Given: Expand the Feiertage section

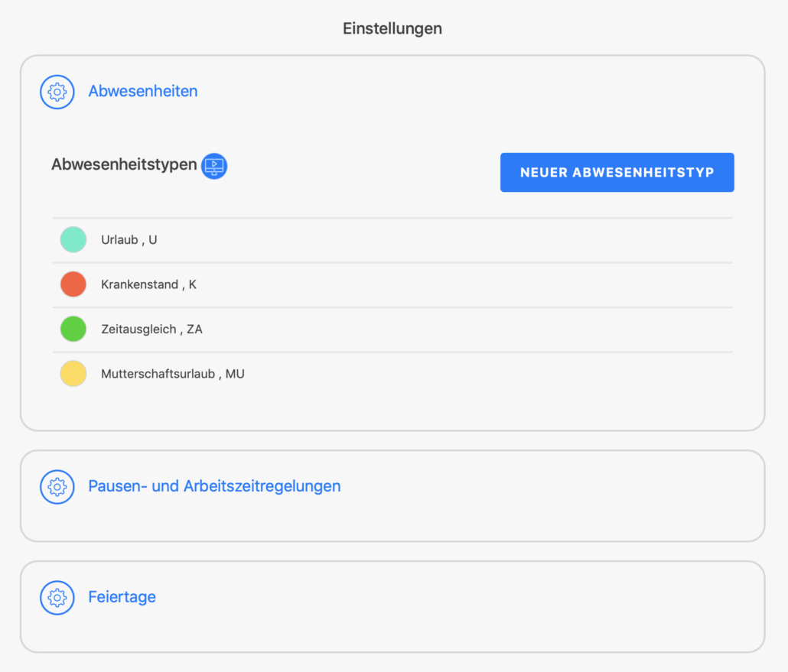Looking at the screenshot, I should (x=122, y=596).
